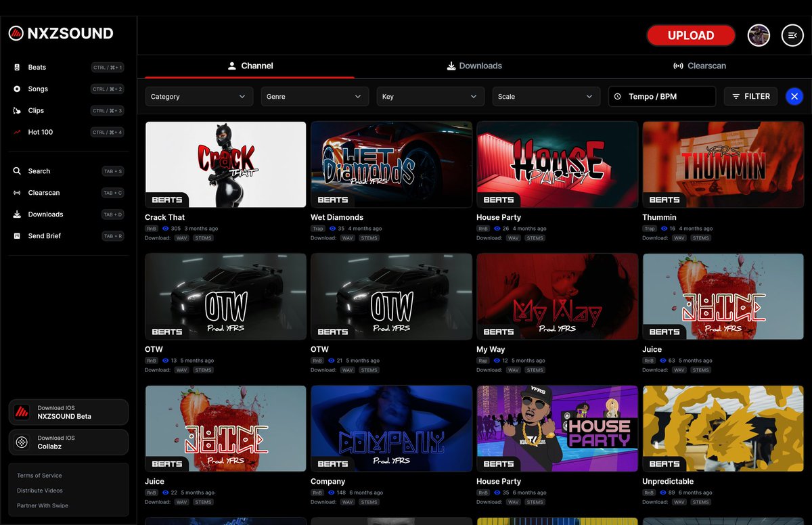
Task: Open Download IOS NXZSOUND Beta
Action: pyautogui.click(x=68, y=412)
